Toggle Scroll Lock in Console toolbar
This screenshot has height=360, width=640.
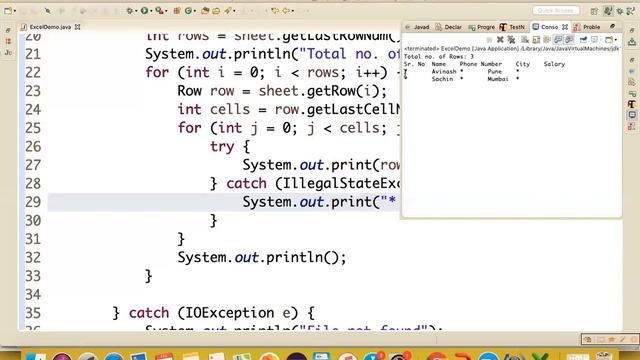coord(536,40)
